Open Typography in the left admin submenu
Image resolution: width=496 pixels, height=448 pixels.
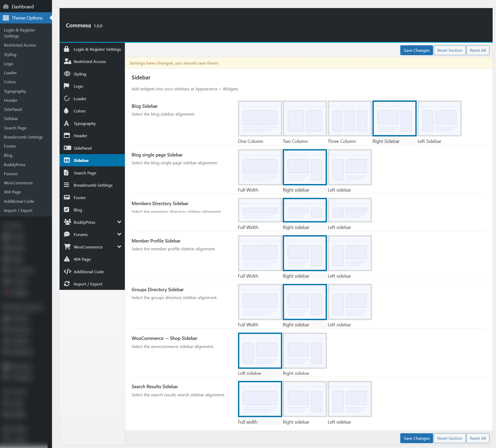tap(15, 91)
